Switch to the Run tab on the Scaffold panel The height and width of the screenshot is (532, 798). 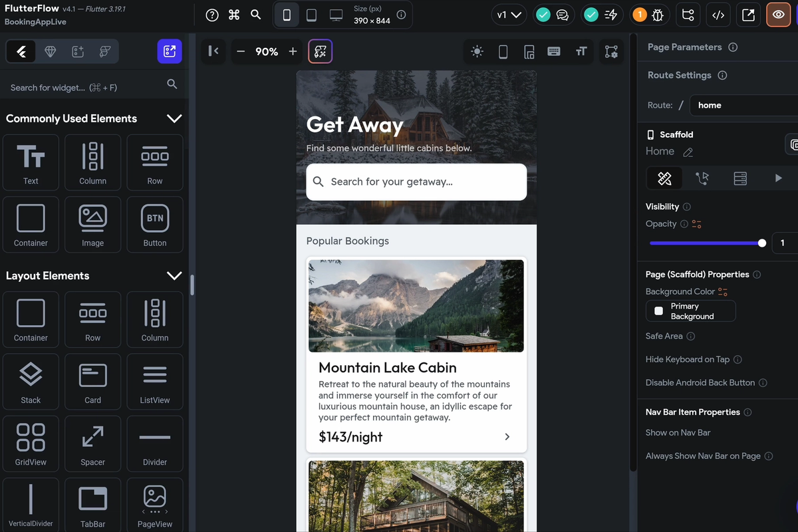tap(778, 178)
